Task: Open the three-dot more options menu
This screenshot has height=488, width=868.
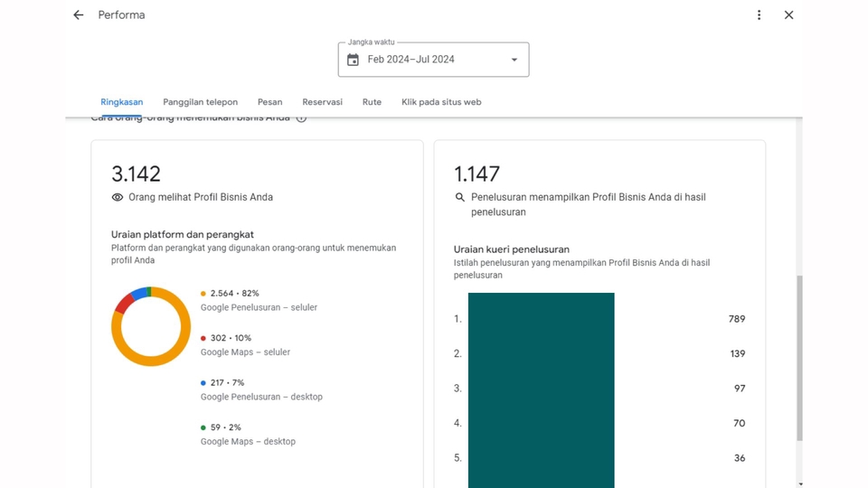Action: 759,15
